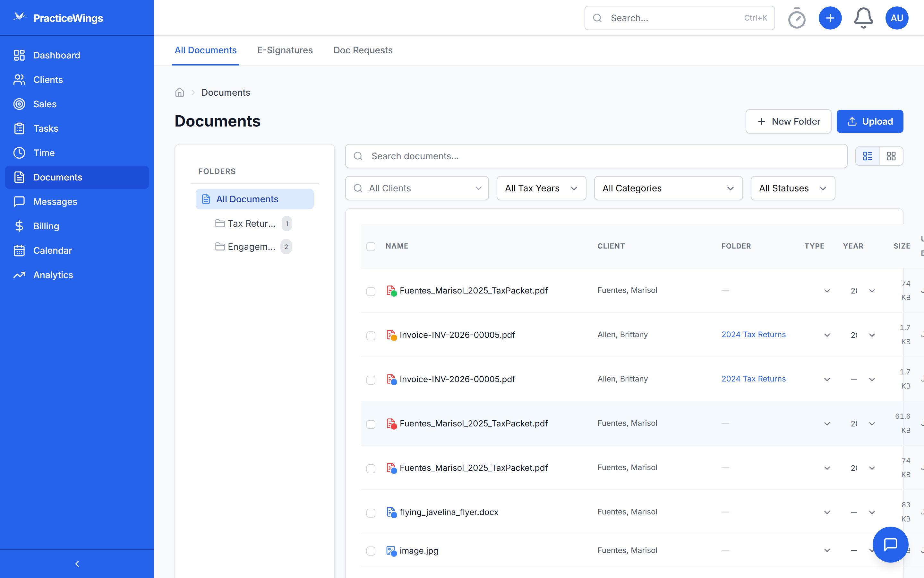Open the Billing section
This screenshot has width=924, height=578.
[77, 226]
